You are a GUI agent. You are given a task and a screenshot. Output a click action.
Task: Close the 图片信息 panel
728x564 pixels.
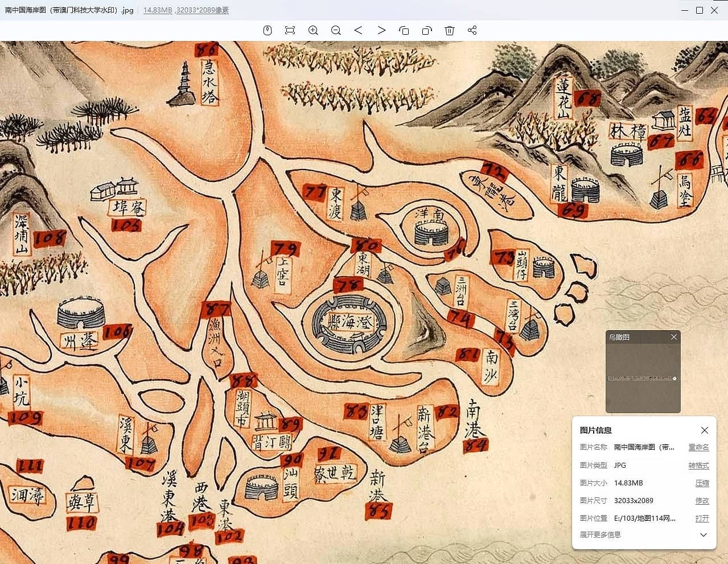705,430
